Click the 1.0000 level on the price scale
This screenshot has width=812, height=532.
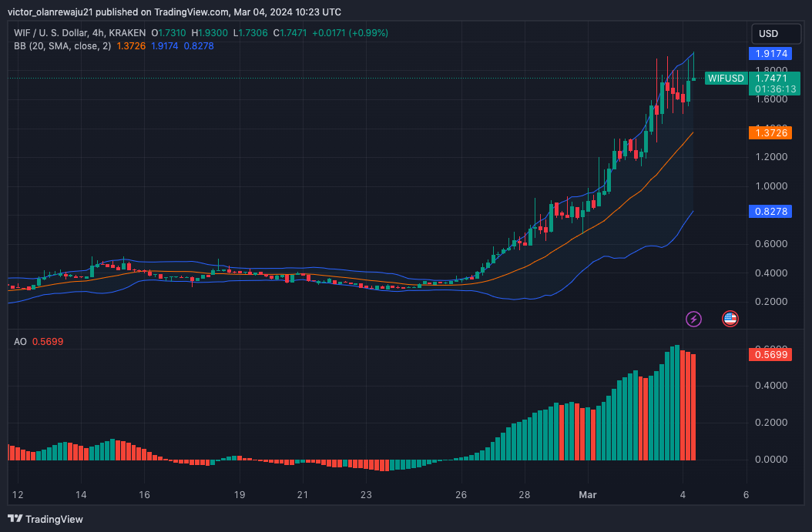coord(771,186)
